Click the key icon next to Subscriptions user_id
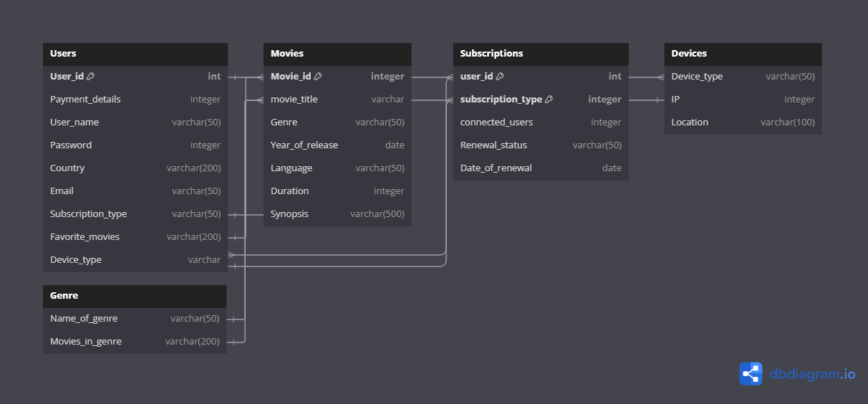This screenshot has height=404, width=868. tap(500, 77)
